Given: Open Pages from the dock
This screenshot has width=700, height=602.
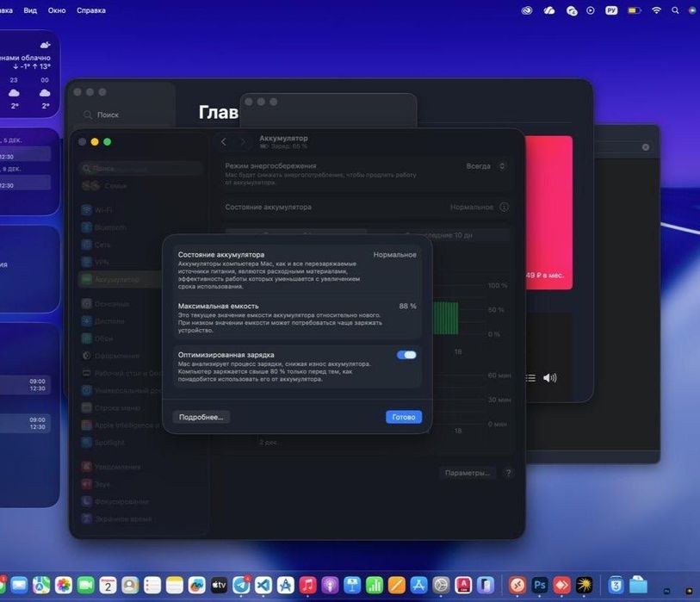Looking at the screenshot, I should click(396, 585).
